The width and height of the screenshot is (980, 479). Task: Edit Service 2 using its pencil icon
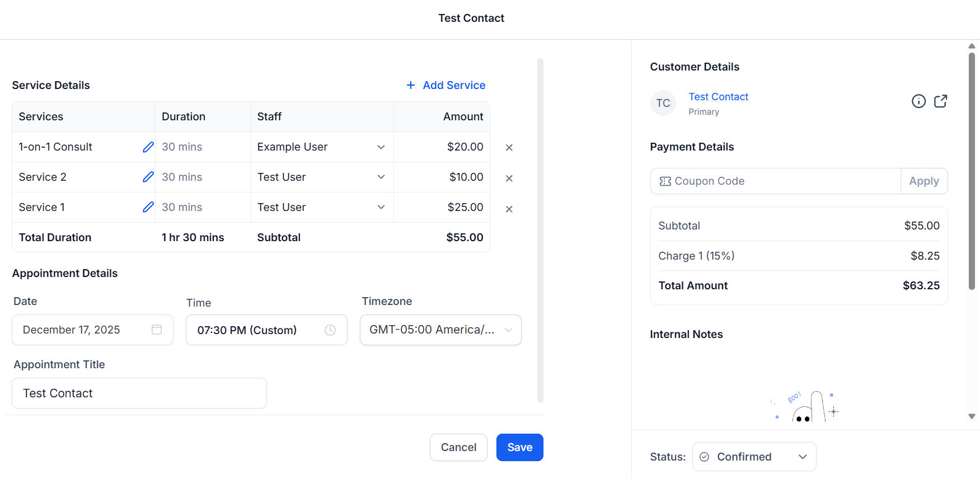pyautogui.click(x=148, y=177)
